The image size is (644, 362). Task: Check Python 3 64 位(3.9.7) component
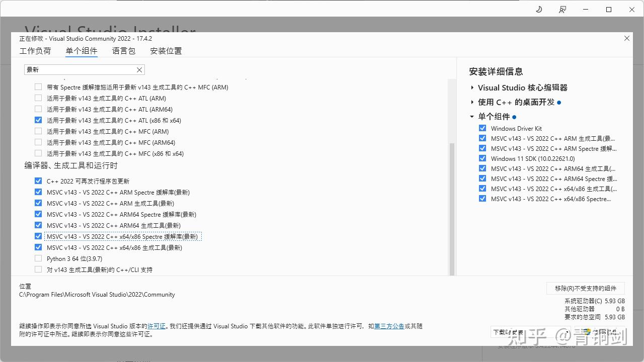tap(38, 258)
